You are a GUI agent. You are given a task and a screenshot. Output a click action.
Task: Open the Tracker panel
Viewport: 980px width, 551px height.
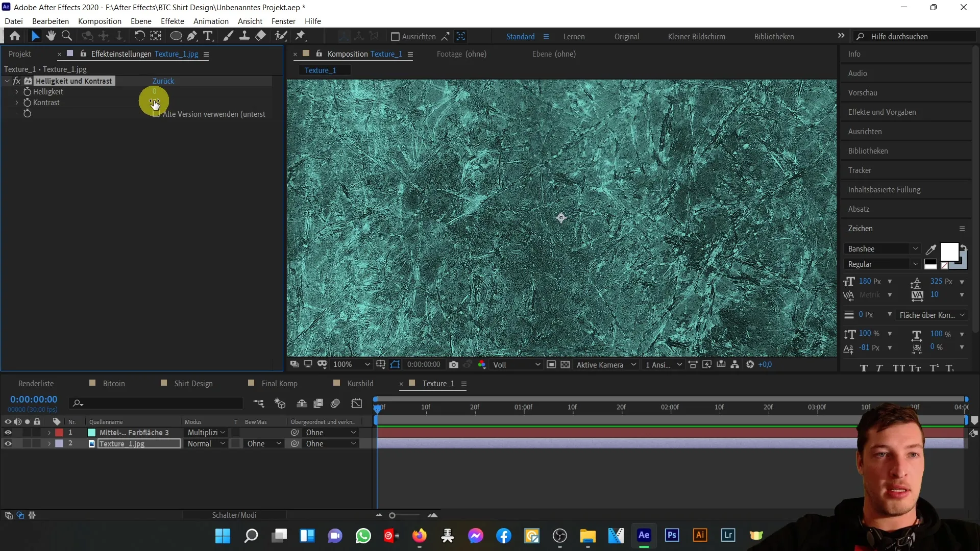860,170
